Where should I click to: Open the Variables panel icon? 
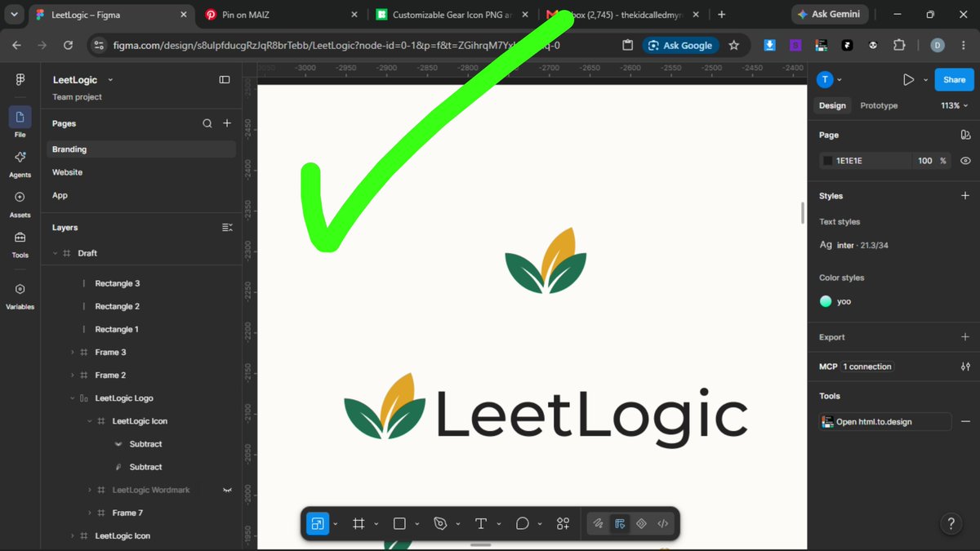pyautogui.click(x=20, y=289)
